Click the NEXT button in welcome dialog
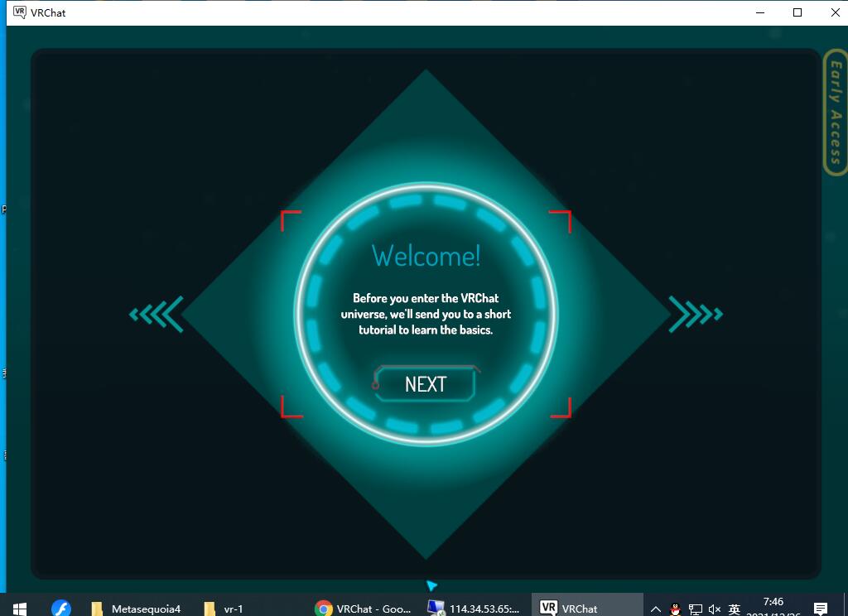 [425, 384]
